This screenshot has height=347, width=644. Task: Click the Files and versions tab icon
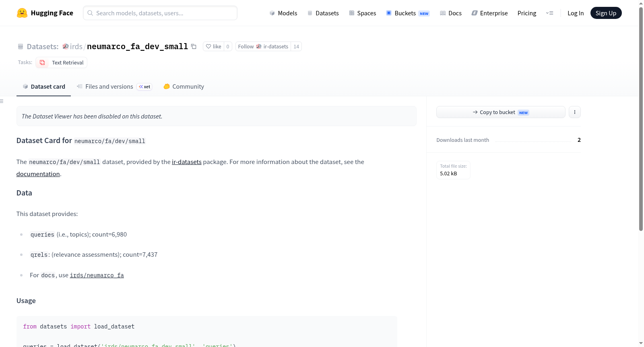click(x=80, y=86)
